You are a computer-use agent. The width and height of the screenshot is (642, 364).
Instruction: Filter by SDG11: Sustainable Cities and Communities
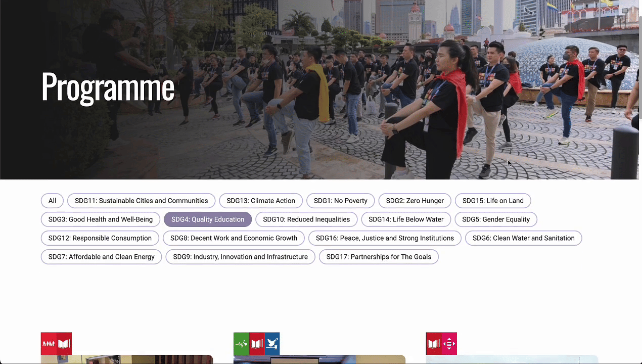[x=141, y=201]
